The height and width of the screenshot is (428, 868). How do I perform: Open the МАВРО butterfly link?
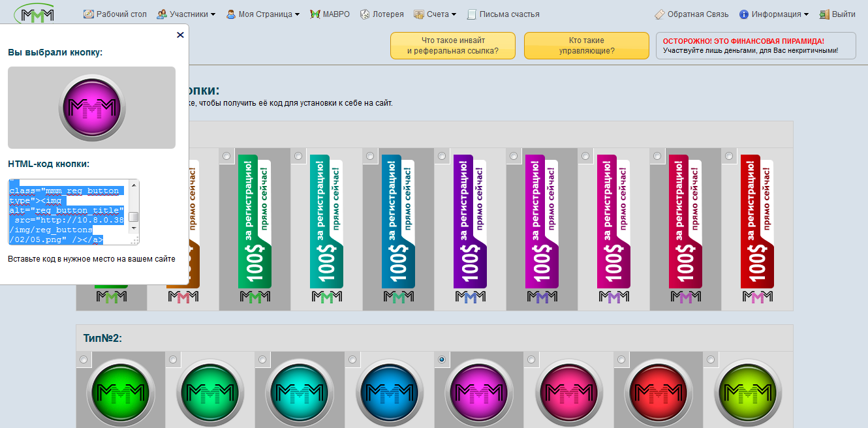point(331,14)
